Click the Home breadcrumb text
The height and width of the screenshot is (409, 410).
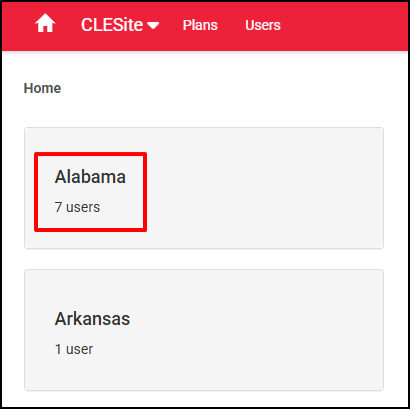point(42,88)
